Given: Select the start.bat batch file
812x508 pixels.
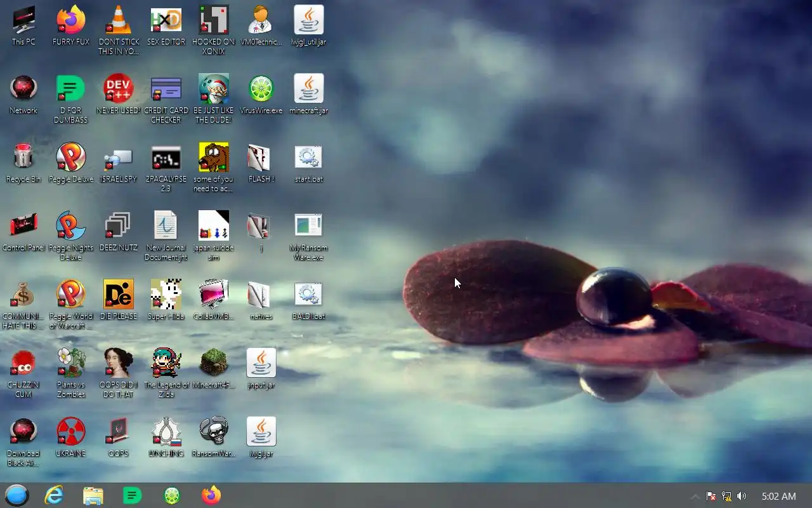Looking at the screenshot, I should [308, 163].
